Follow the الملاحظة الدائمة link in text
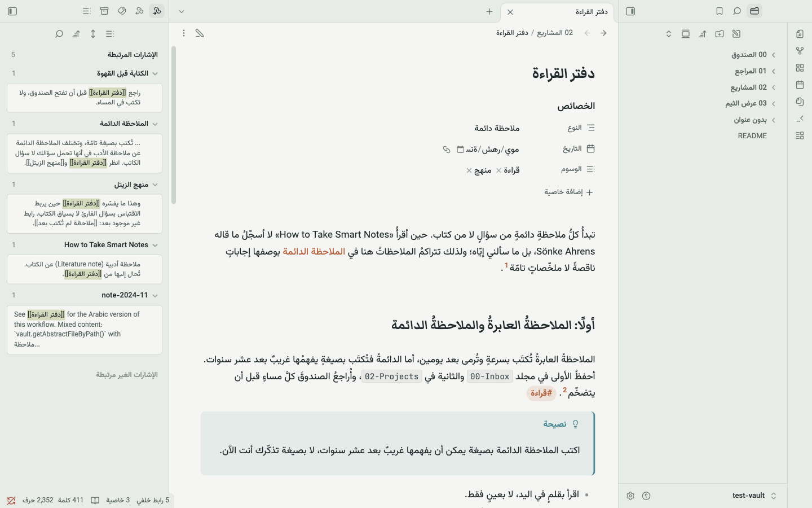Screen dimensions: 812x508 click(314, 251)
